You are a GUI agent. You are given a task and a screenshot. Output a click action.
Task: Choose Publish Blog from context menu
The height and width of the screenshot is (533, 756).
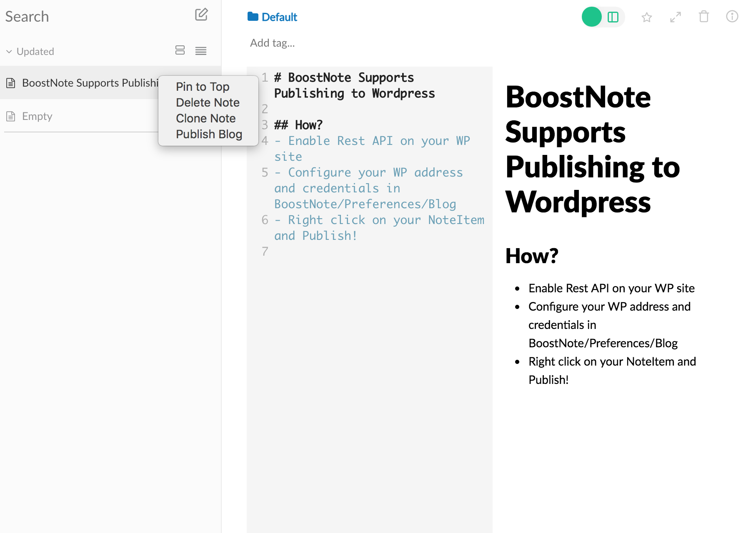[209, 134]
